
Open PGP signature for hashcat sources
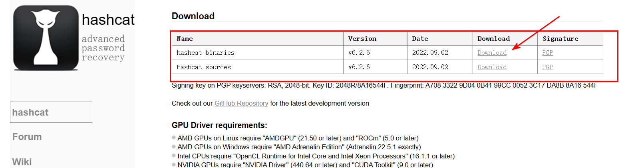547,67
